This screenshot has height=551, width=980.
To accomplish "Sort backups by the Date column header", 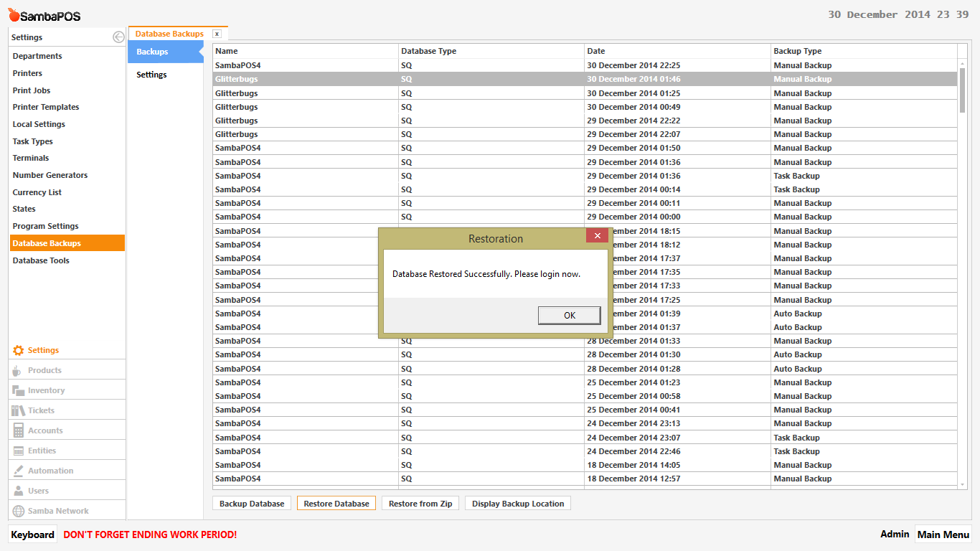I will 595,51.
